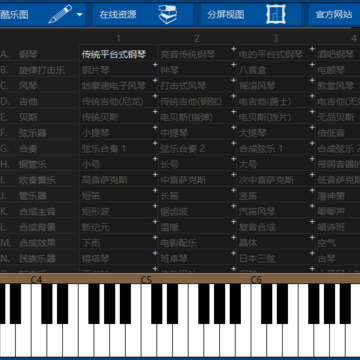Image resolution: width=360 pixels, height=360 pixels.
Task: Select the H. 铜管乐 category row
Action: coord(38,164)
